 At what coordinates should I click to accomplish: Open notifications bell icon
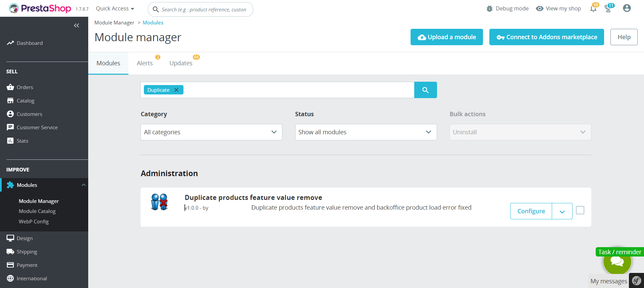pos(593,8)
